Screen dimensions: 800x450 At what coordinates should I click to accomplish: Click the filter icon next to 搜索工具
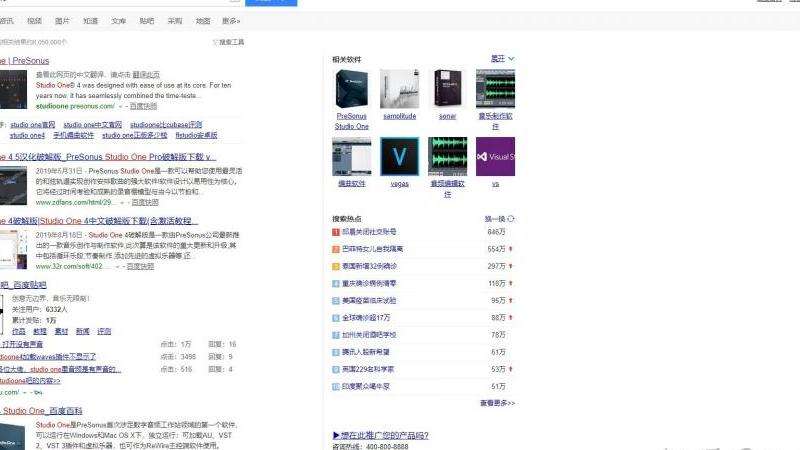(215, 42)
